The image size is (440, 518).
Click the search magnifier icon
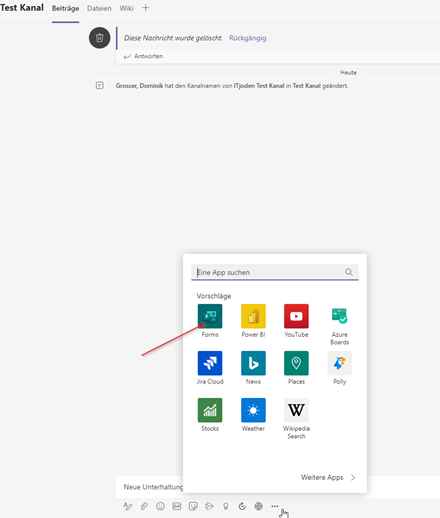pos(349,272)
